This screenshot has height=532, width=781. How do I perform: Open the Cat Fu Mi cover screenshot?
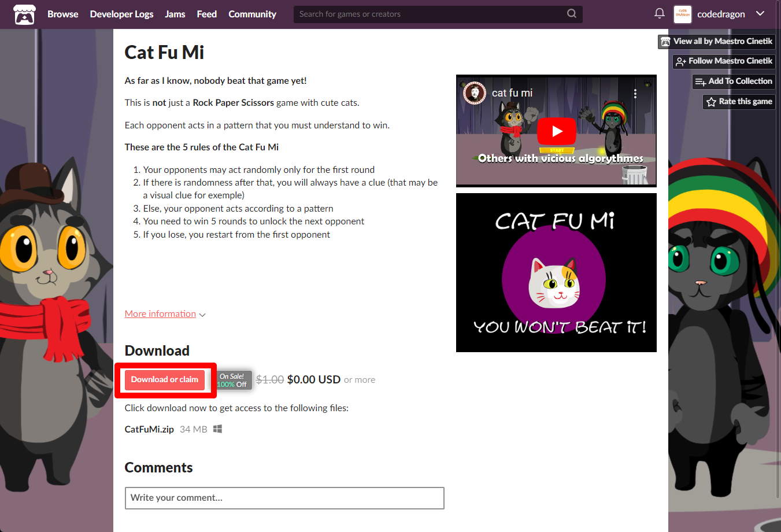pos(556,272)
